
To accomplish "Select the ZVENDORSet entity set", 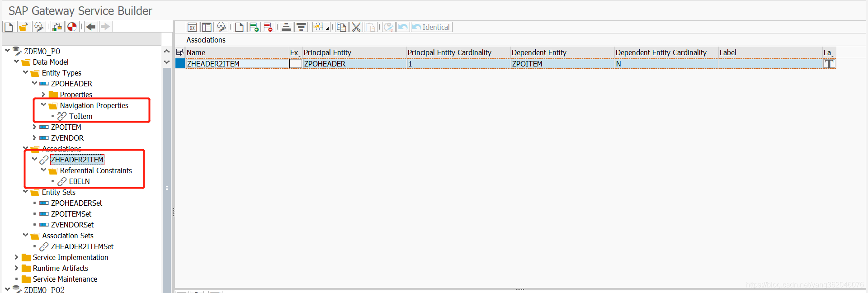I will pos(72,225).
